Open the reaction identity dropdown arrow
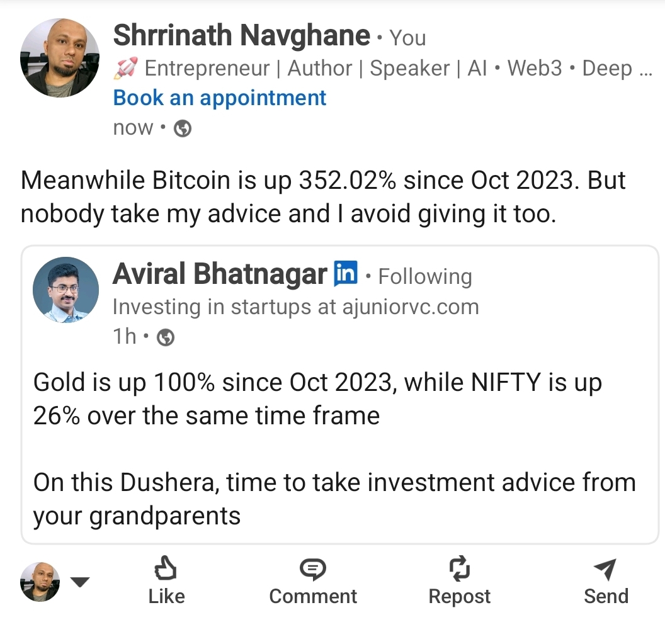This screenshot has width=665, height=644. coord(80,582)
